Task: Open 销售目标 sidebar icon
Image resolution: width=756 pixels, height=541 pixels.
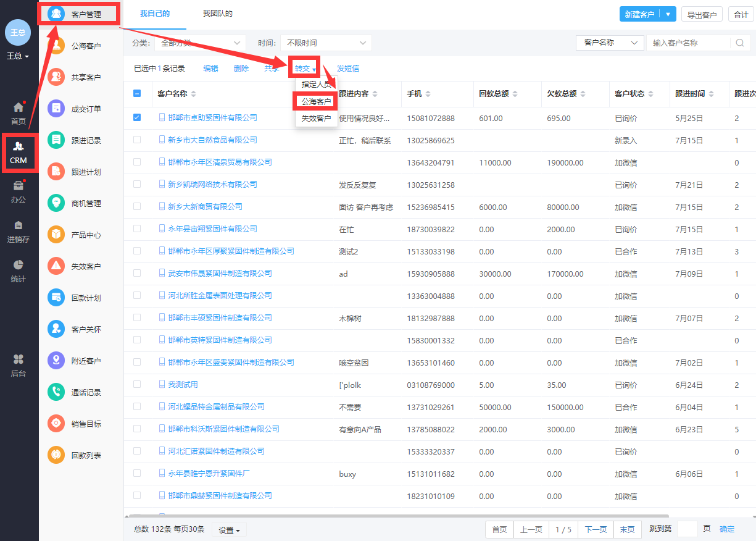Action: click(x=56, y=424)
